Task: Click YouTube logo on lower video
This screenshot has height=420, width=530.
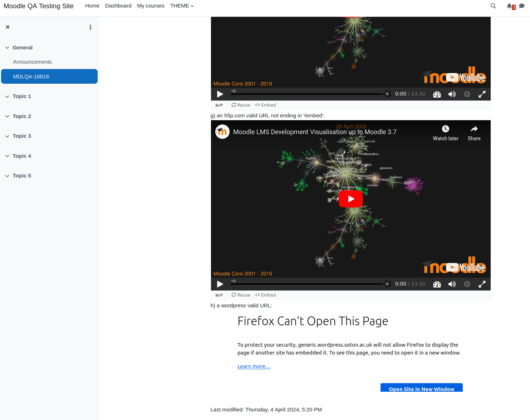Action: click(466, 267)
